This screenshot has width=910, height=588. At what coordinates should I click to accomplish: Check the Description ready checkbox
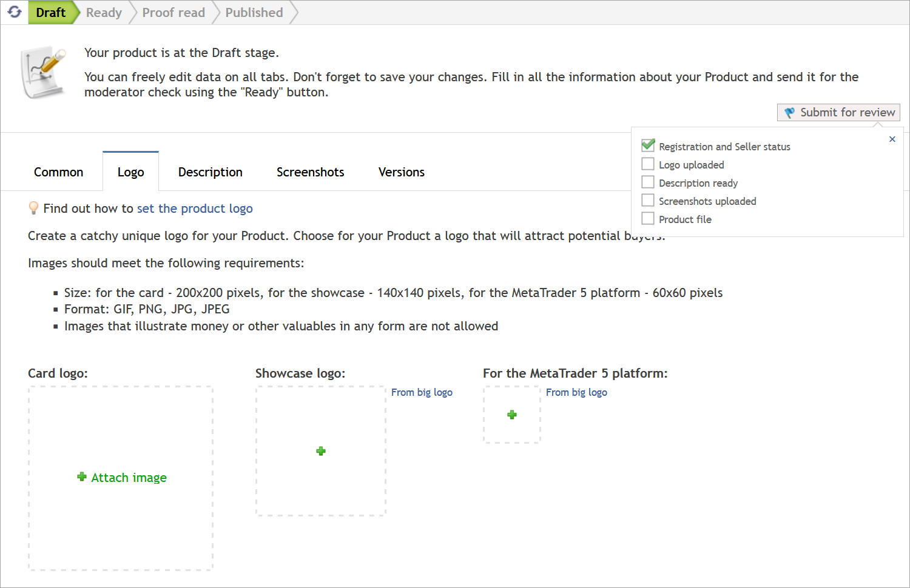pyautogui.click(x=648, y=182)
